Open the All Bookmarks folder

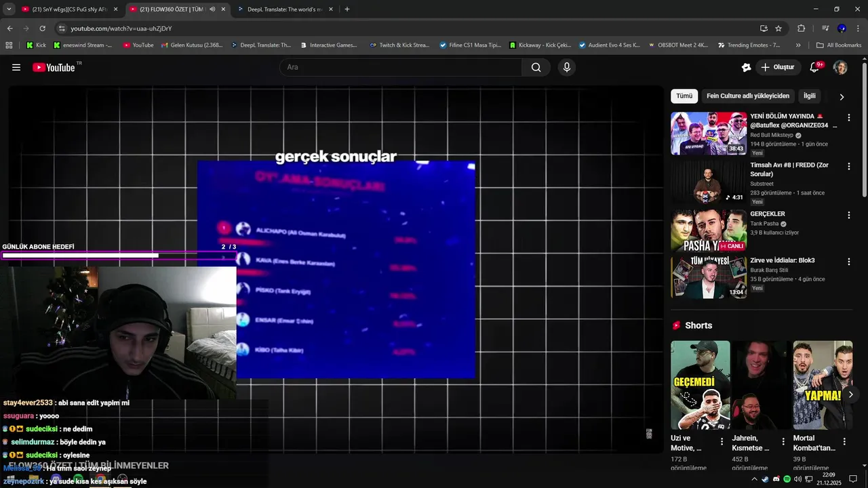[x=839, y=45]
